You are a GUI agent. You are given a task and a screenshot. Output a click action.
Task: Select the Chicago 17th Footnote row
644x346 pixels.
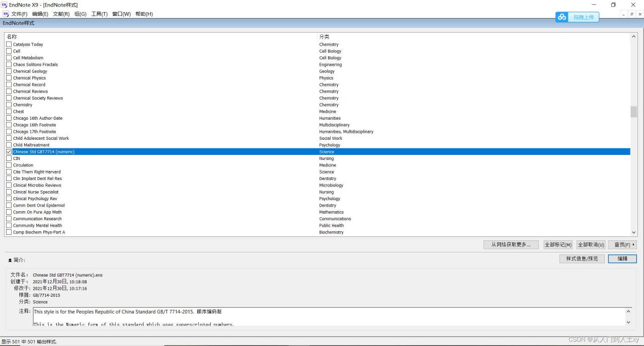317,132
